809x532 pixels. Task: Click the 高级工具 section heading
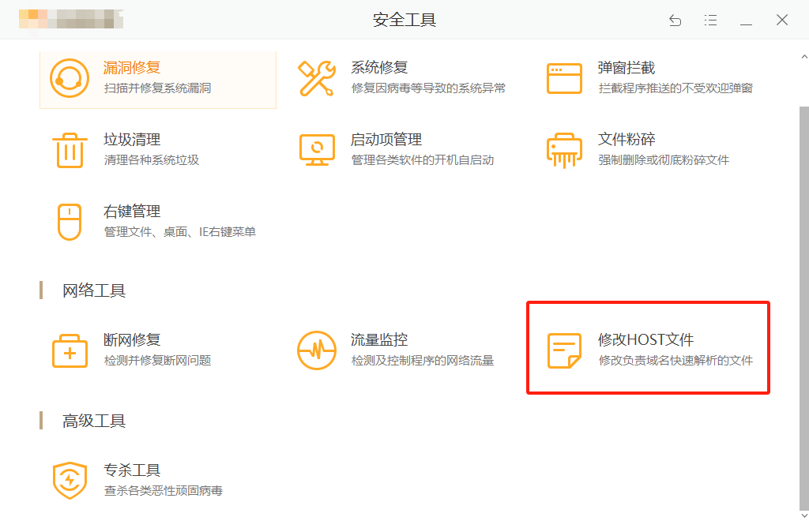pos(94,421)
